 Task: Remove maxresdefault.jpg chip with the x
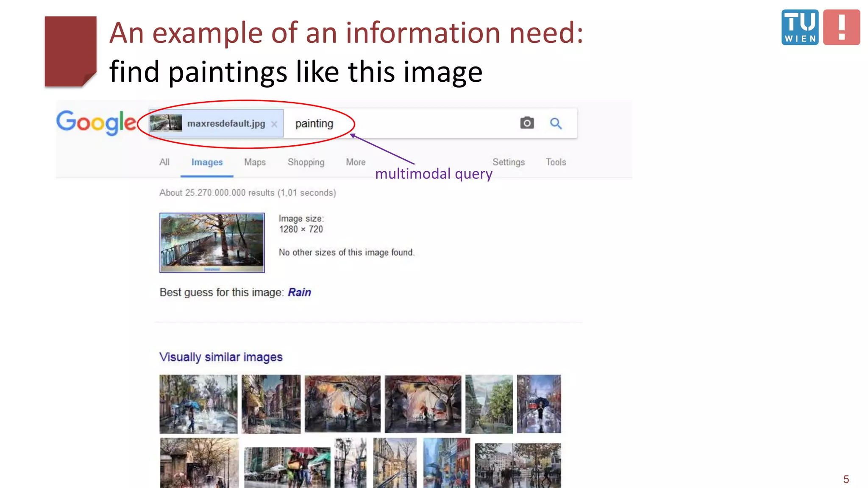pyautogui.click(x=274, y=124)
